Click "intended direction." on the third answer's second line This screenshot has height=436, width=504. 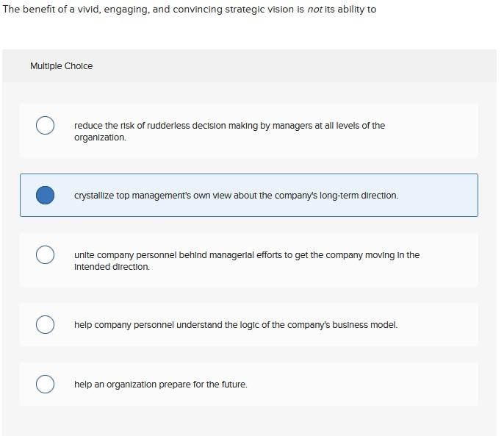[x=112, y=267]
